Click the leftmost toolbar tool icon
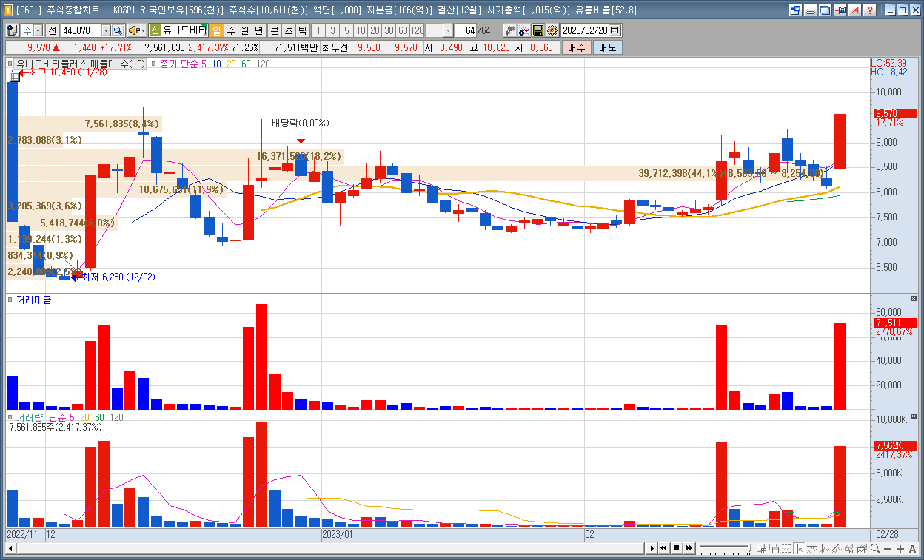This screenshot has height=560, width=924. point(13,30)
